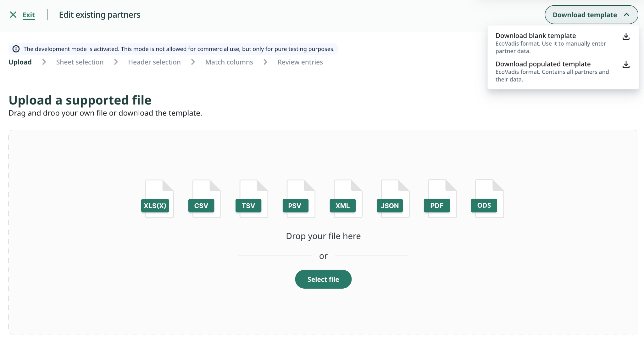
Task: Click the XML file type icon
Action: click(346, 199)
